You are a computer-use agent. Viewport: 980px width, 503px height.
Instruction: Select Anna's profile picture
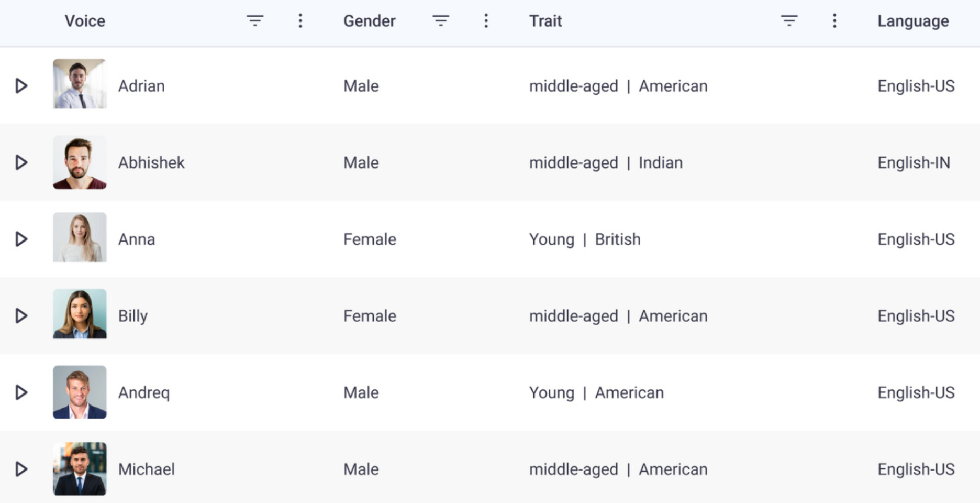(80, 237)
